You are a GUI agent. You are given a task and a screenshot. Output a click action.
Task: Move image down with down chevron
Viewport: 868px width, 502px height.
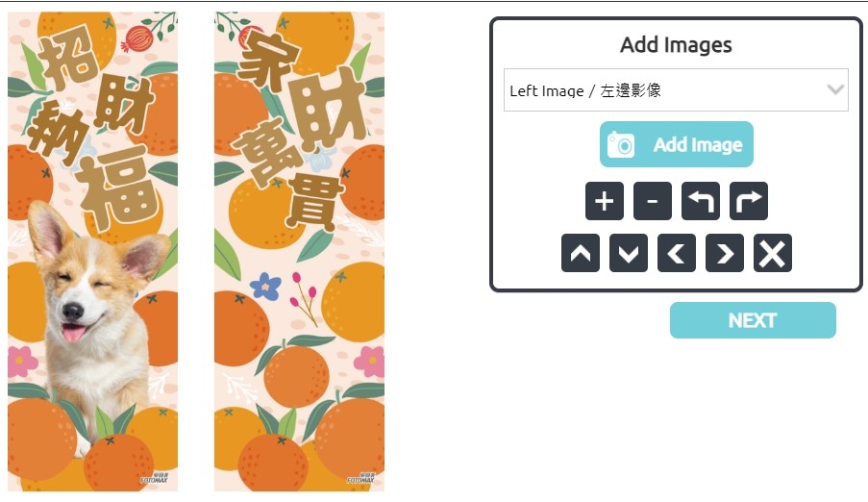point(629,253)
